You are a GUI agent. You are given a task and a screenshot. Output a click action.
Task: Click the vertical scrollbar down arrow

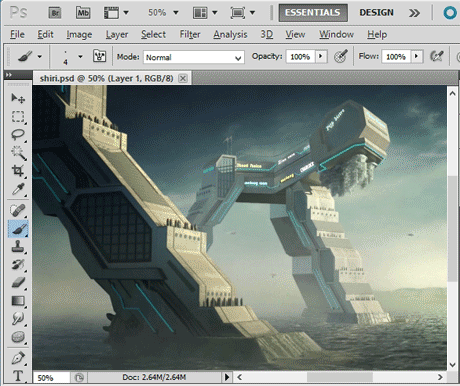(452, 364)
